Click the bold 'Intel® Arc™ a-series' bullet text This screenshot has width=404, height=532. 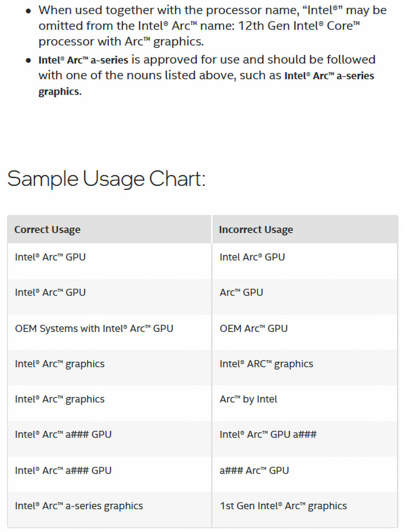coord(83,60)
